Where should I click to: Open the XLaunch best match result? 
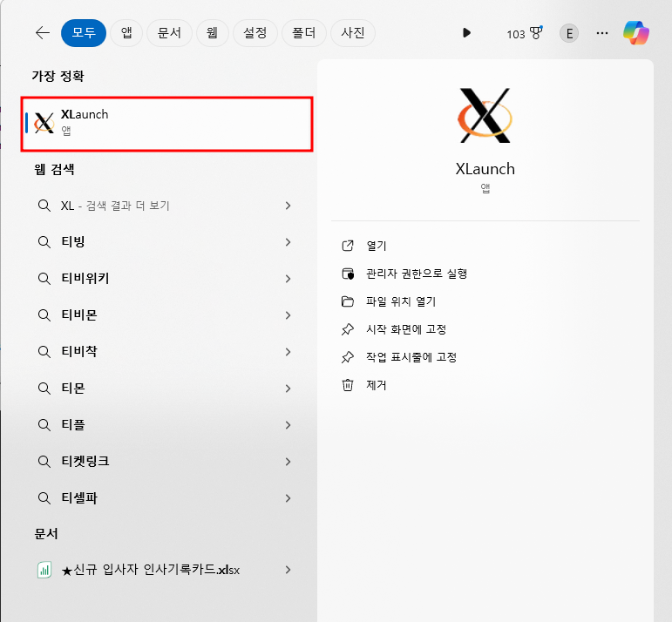pos(166,124)
